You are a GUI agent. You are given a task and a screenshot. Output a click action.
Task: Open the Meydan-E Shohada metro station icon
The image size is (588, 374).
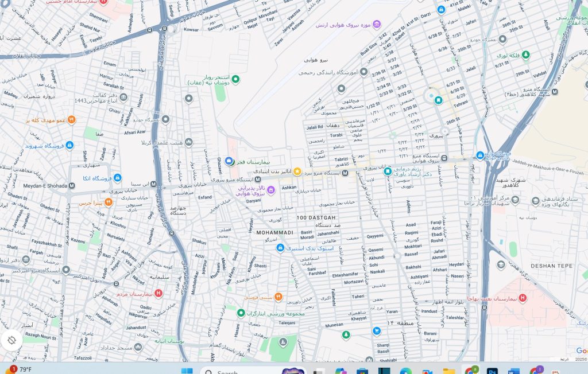[x=72, y=185]
